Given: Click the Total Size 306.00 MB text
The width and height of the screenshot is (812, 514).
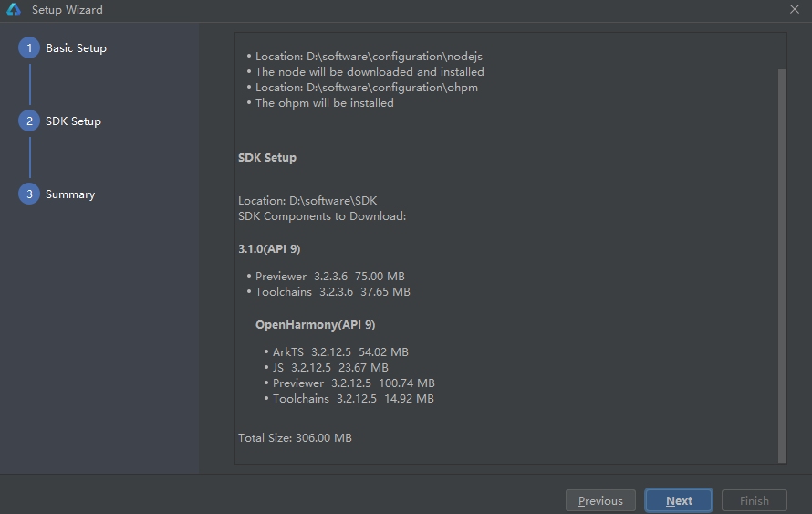Looking at the screenshot, I should 295,438.
